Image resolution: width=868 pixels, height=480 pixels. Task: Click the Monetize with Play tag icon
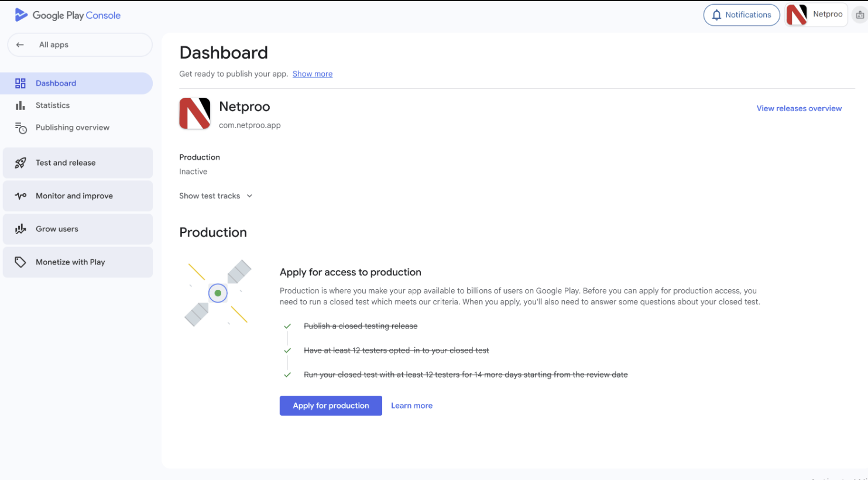point(20,262)
